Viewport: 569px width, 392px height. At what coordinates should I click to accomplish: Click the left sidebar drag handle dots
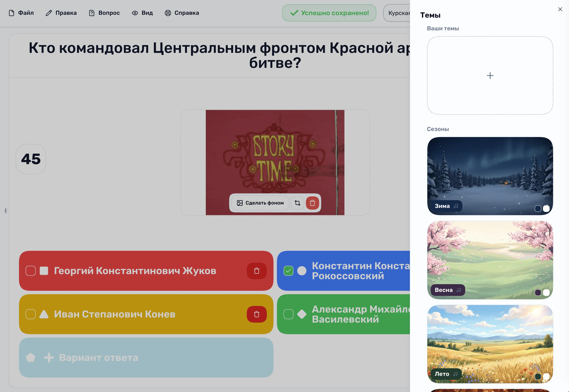(x=5, y=210)
